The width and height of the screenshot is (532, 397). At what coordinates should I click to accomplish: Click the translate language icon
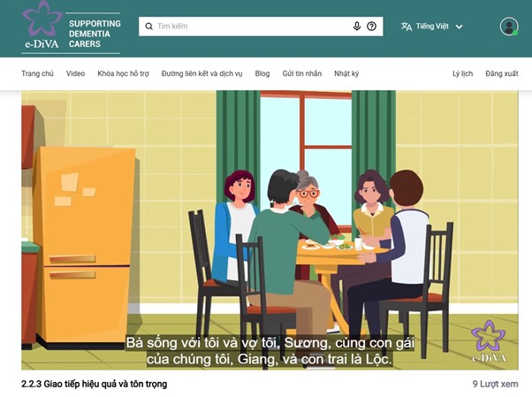[407, 27]
